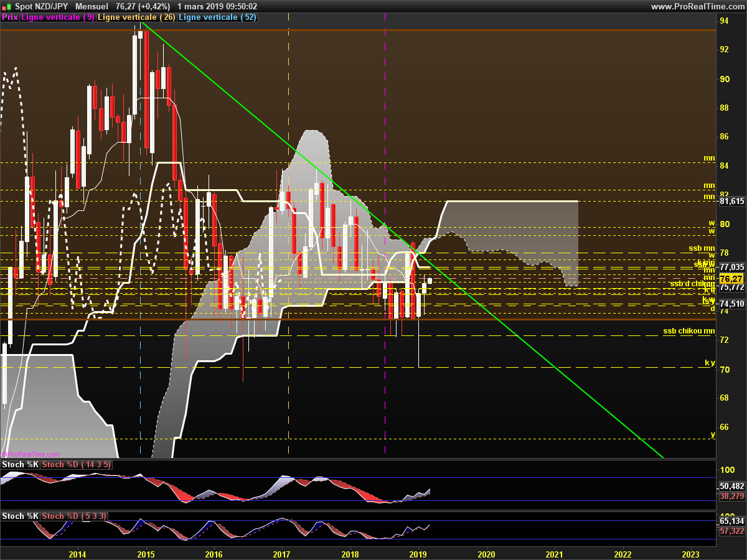This screenshot has width=747, height=560.
Task: Click the 90 price scale label
Action: pyautogui.click(x=725, y=79)
